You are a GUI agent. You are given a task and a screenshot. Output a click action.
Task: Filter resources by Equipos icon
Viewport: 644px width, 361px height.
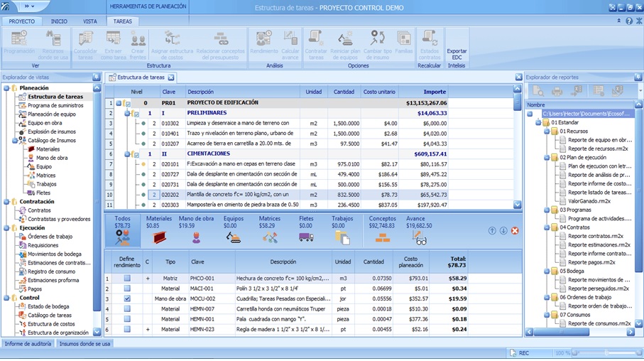coord(233,237)
